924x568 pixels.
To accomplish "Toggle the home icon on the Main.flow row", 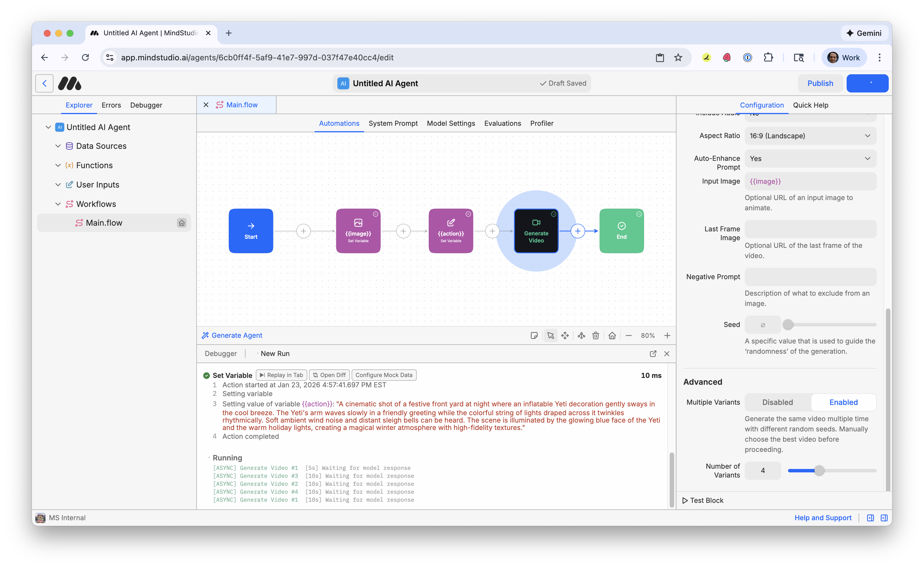I will coord(182,223).
